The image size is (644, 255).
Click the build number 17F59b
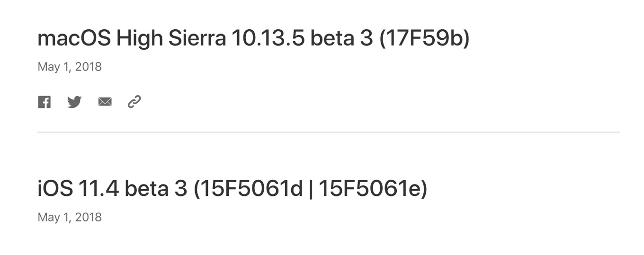point(424,38)
